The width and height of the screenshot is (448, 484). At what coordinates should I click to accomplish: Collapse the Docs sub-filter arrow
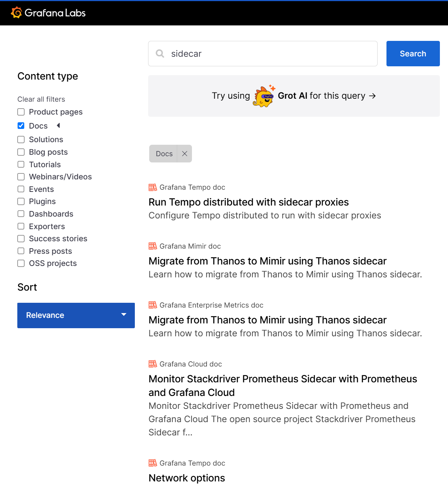tap(58, 126)
